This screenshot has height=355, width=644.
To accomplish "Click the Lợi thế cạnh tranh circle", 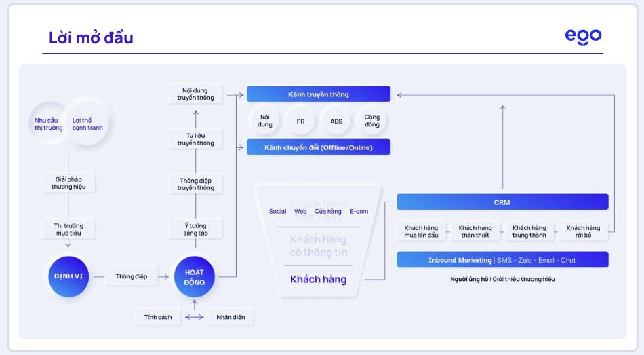I will (x=86, y=124).
